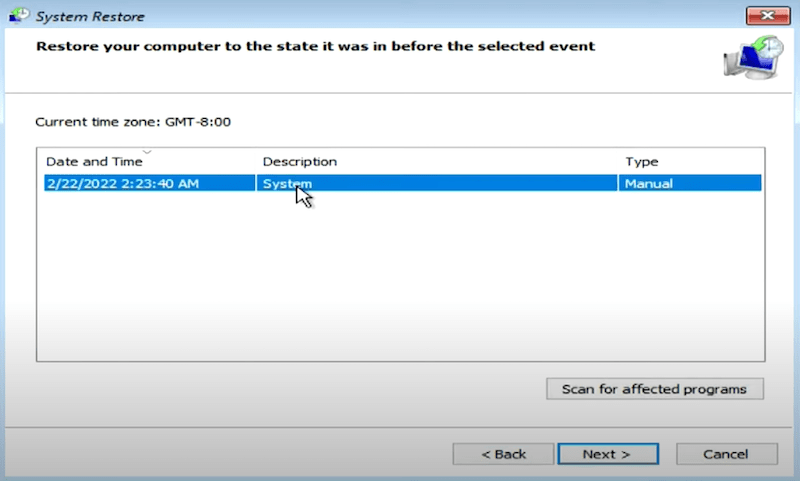Viewport: 800px width, 481px height.
Task: Click divider between Description and Type columns
Action: tap(619, 161)
